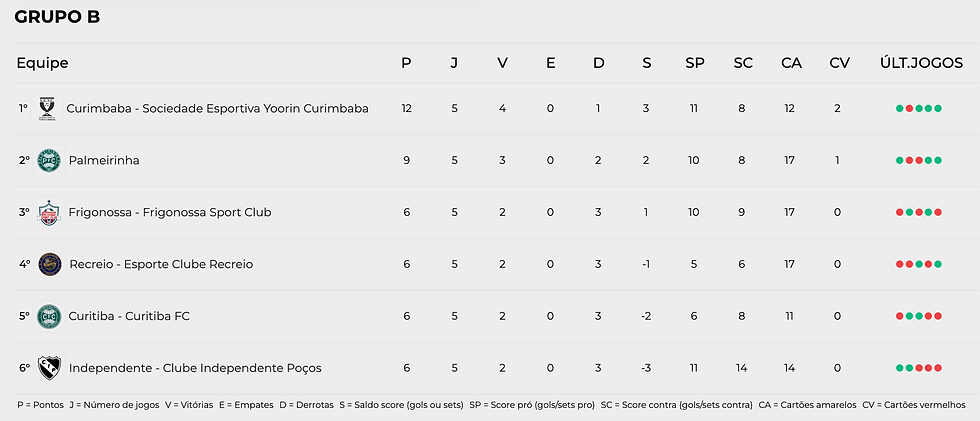Select the Frigonossa Sport Club crest

49,212
